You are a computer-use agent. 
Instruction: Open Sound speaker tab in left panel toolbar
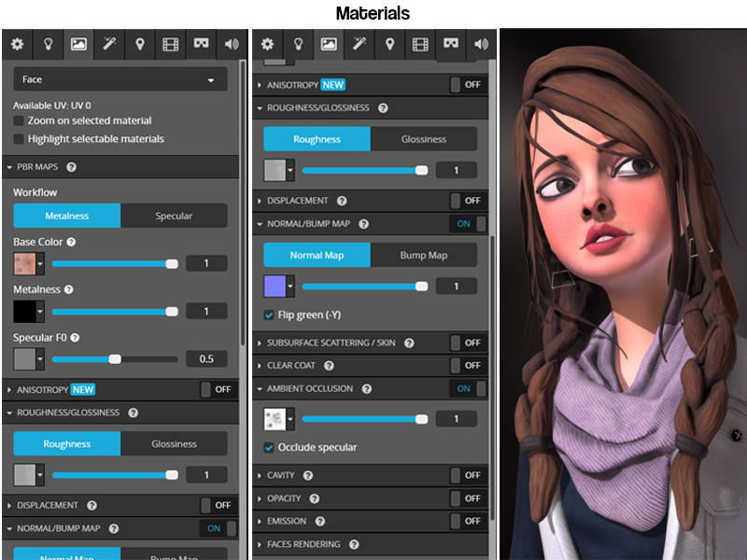click(231, 44)
